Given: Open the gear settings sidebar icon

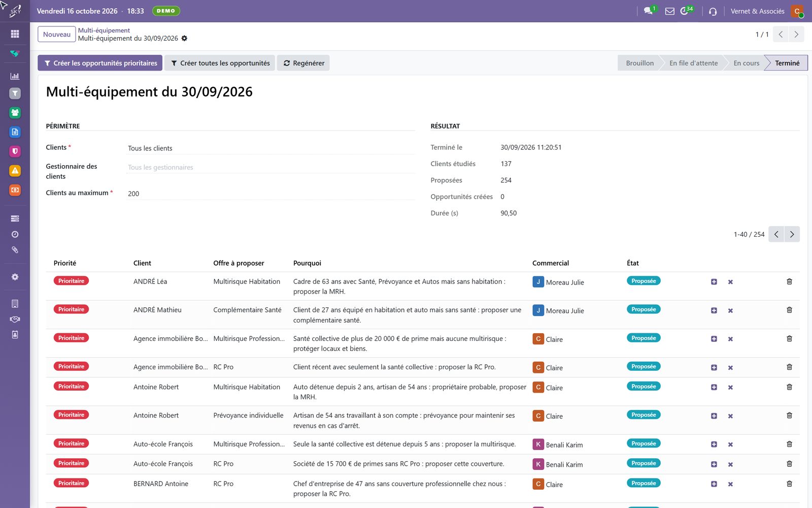Looking at the screenshot, I should (15, 277).
